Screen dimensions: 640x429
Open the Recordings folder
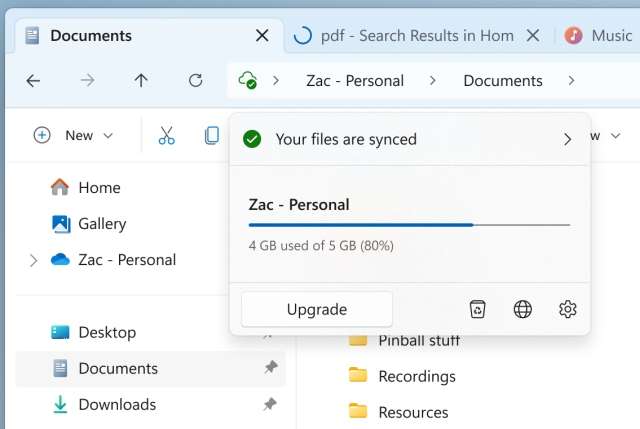[416, 376]
